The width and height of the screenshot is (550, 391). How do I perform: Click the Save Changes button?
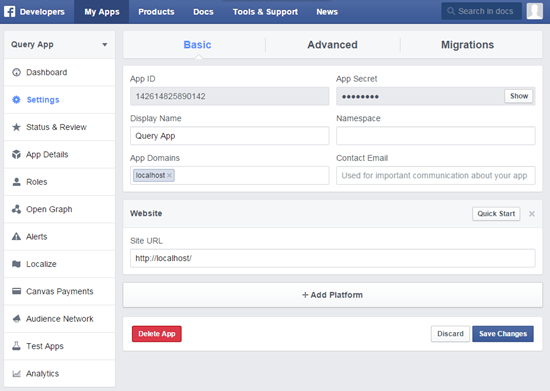click(x=503, y=334)
